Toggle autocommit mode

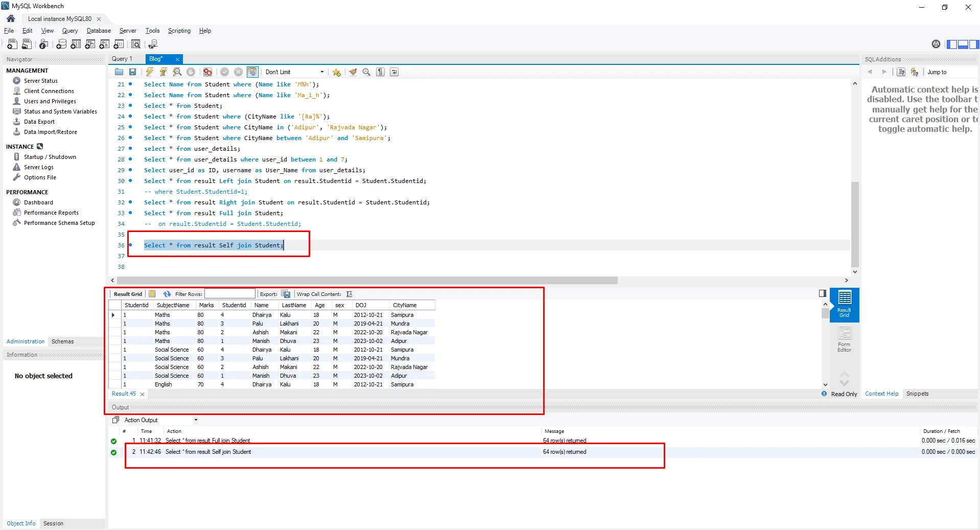tap(252, 72)
